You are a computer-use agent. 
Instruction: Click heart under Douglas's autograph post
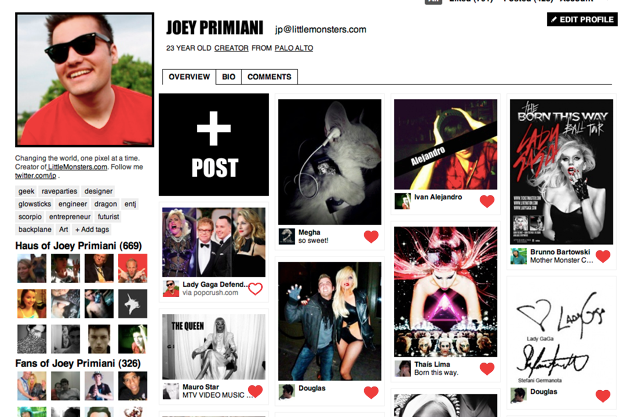603,395
